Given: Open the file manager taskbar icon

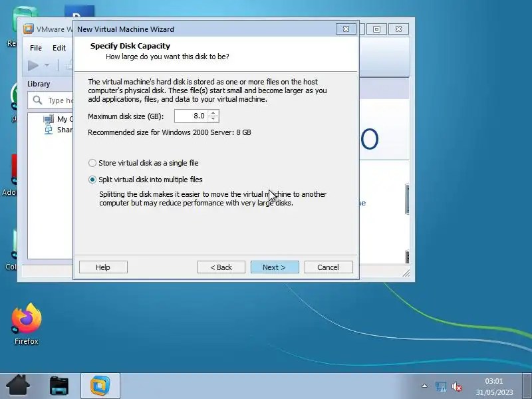Looking at the screenshot, I should click(x=59, y=386).
